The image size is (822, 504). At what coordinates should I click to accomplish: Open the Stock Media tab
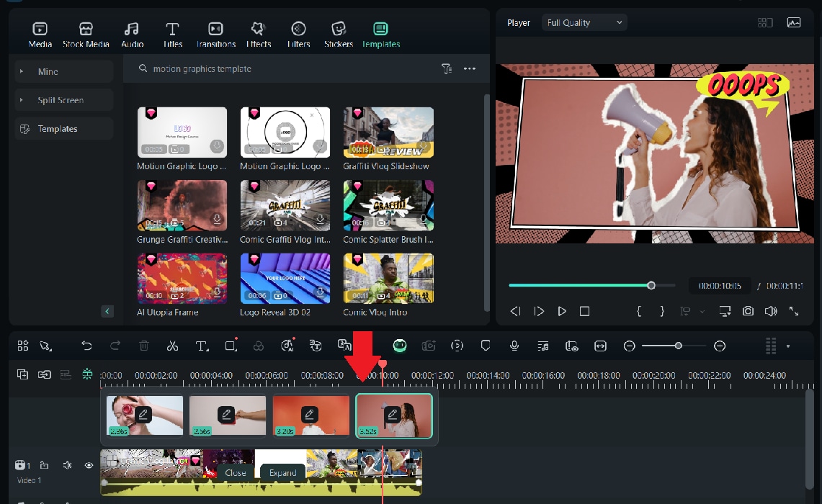(86, 35)
